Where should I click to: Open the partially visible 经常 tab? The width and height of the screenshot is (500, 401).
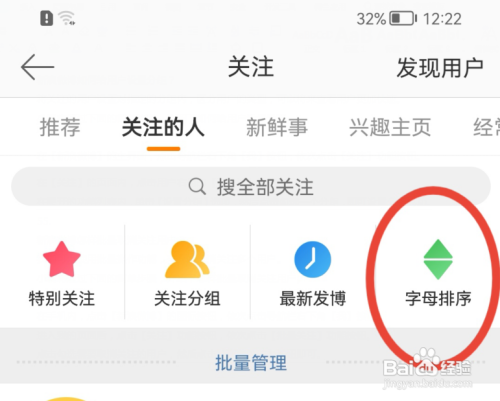click(486, 127)
